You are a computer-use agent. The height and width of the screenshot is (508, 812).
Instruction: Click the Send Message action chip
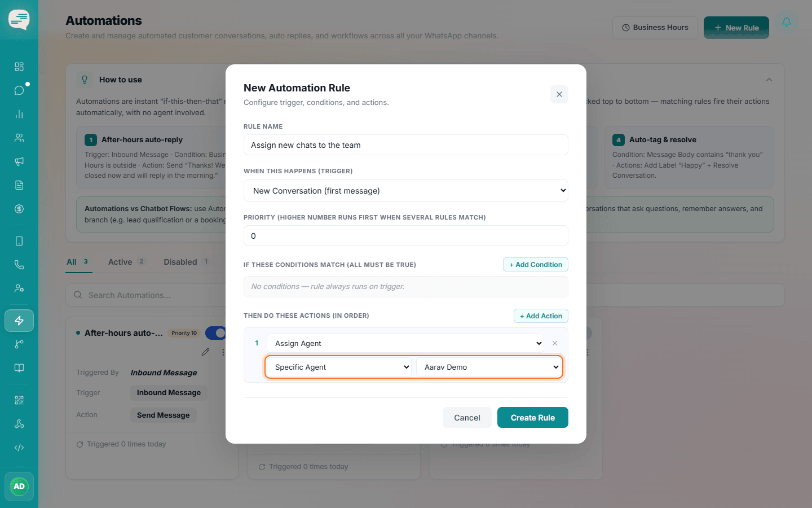(x=164, y=415)
